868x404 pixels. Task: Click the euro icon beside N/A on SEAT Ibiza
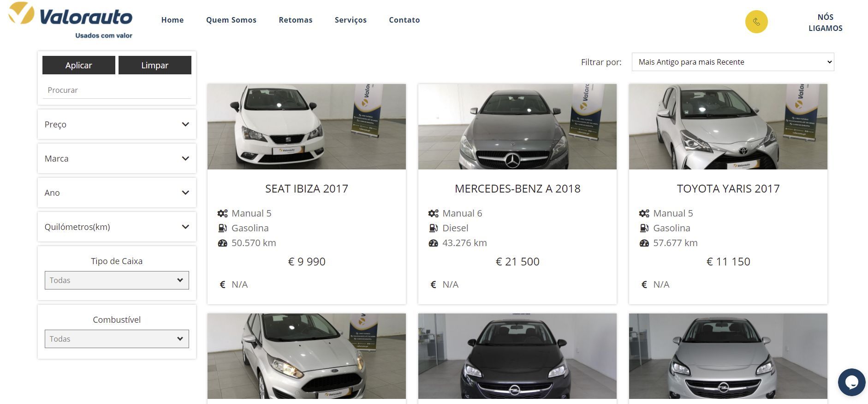click(221, 284)
